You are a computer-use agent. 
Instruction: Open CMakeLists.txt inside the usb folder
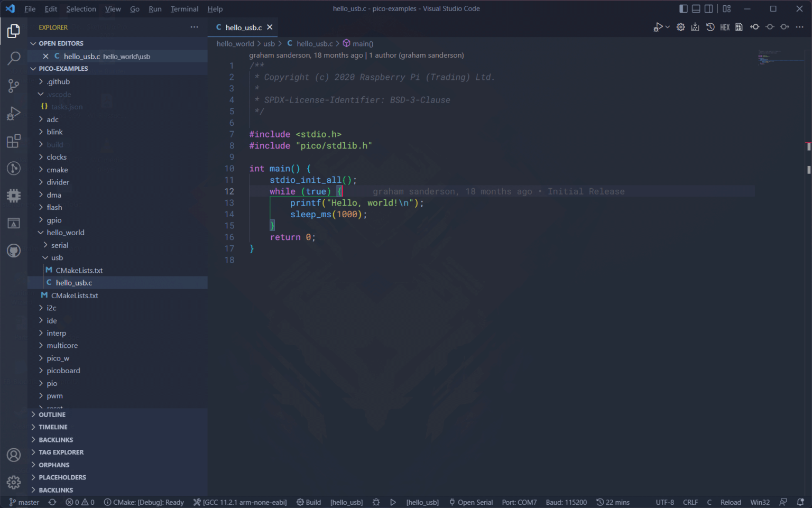pyautogui.click(x=79, y=271)
